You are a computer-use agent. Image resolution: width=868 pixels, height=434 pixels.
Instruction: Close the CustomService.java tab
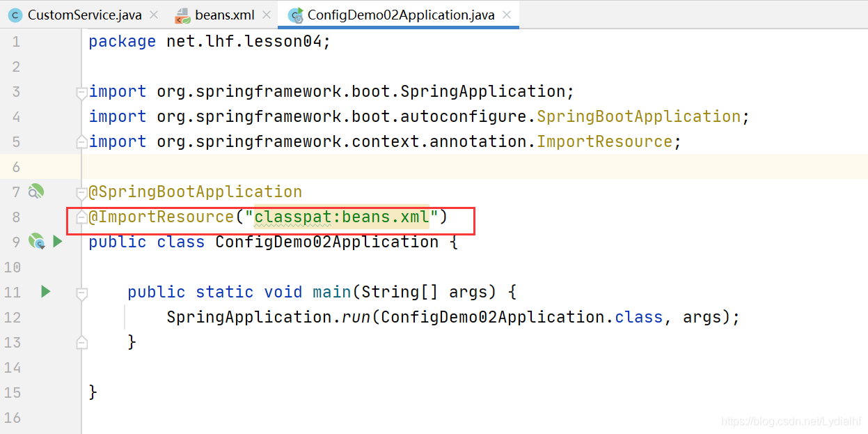(x=154, y=15)
